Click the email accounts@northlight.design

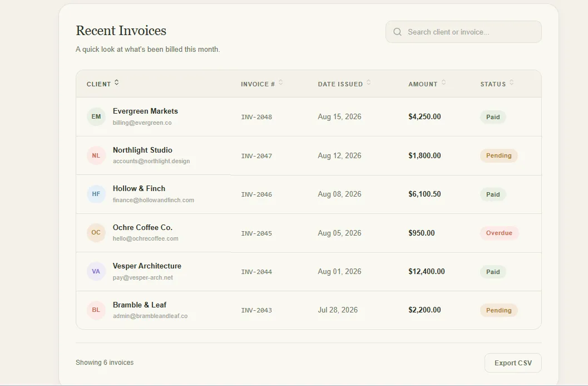pyautogui.click(x=151, y=161)
